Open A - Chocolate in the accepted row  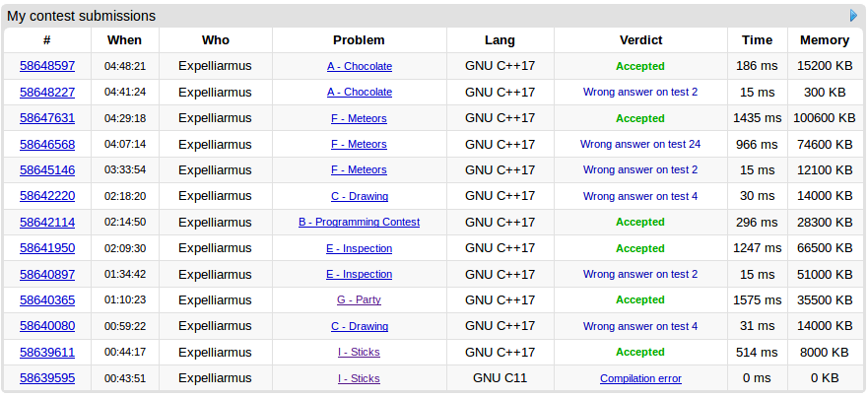click(x=359, y=66)
